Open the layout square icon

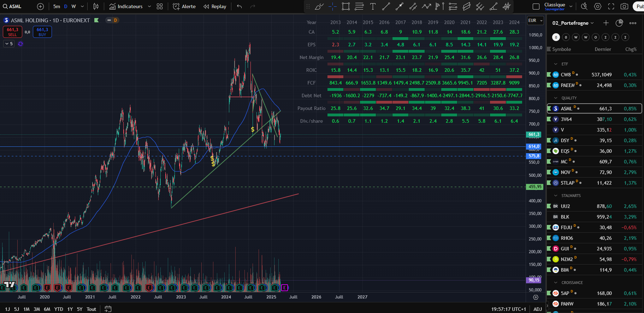(x=536, y=6)
